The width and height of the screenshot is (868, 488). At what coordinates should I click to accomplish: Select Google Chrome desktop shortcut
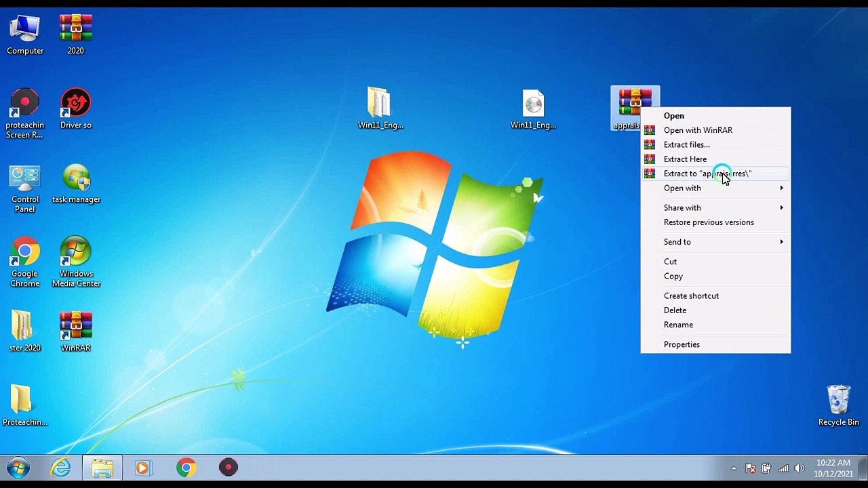point(25,262)
